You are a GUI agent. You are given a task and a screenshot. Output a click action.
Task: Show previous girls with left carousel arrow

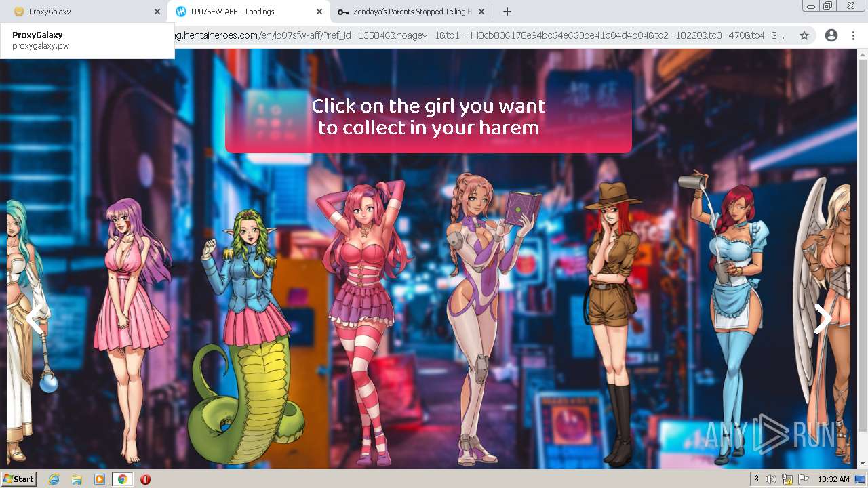(34, 319)
